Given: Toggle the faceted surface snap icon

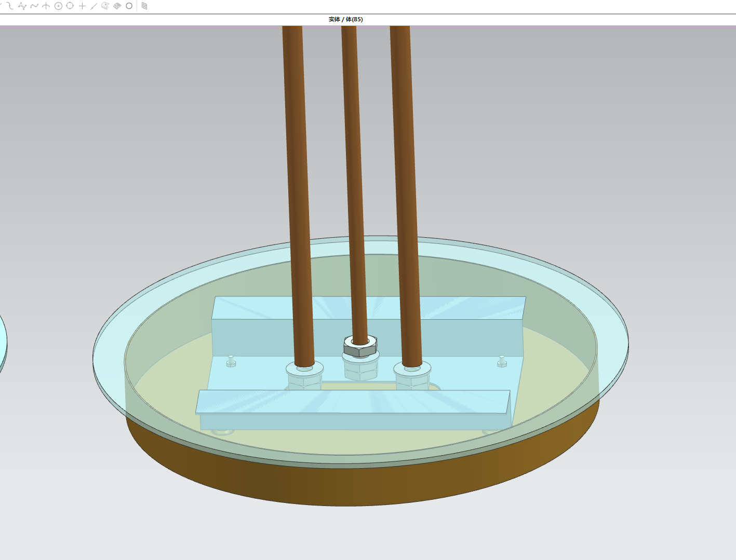Looking at the screenshot, I should coord(117,6).
